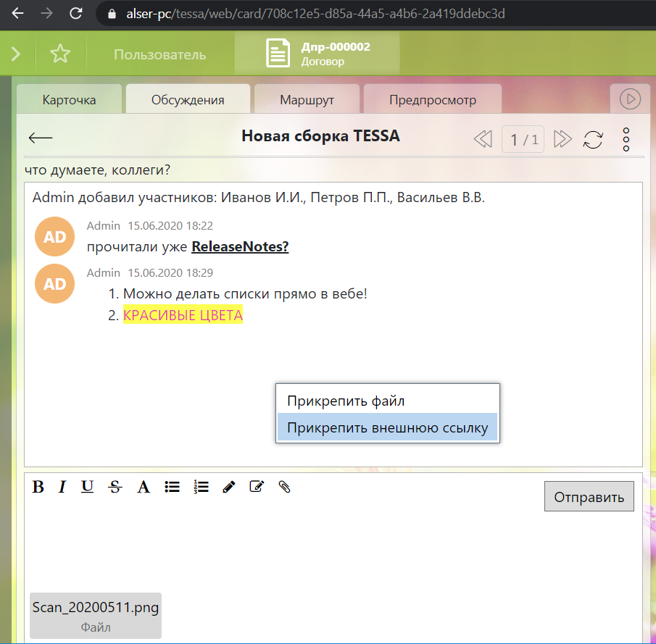Open the Карточка tab
The width and height of the screenshot is (656, 644).
pyautogui.click(x=69, y=99)
